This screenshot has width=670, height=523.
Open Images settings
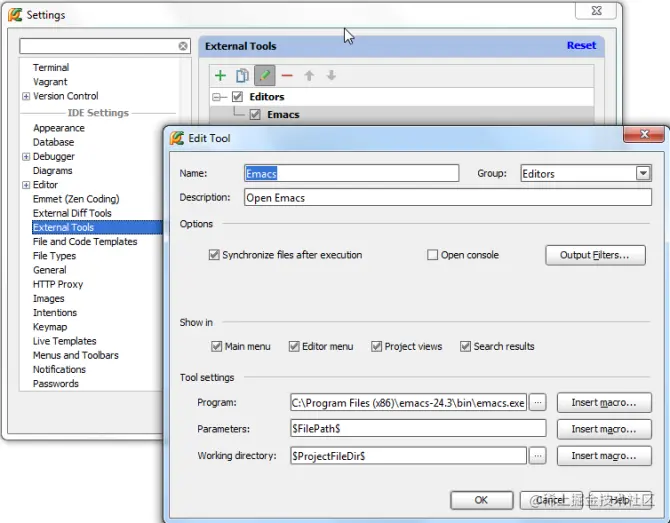pos(48,298)
